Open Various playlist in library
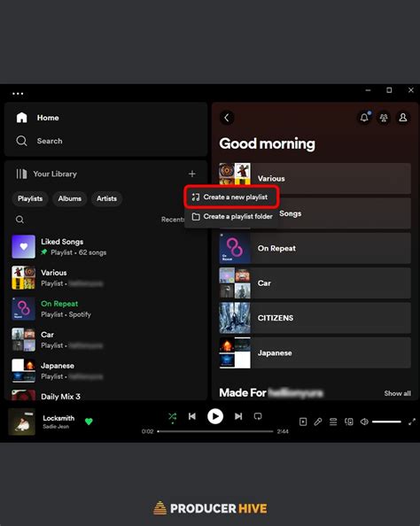 tap(105, 278)
